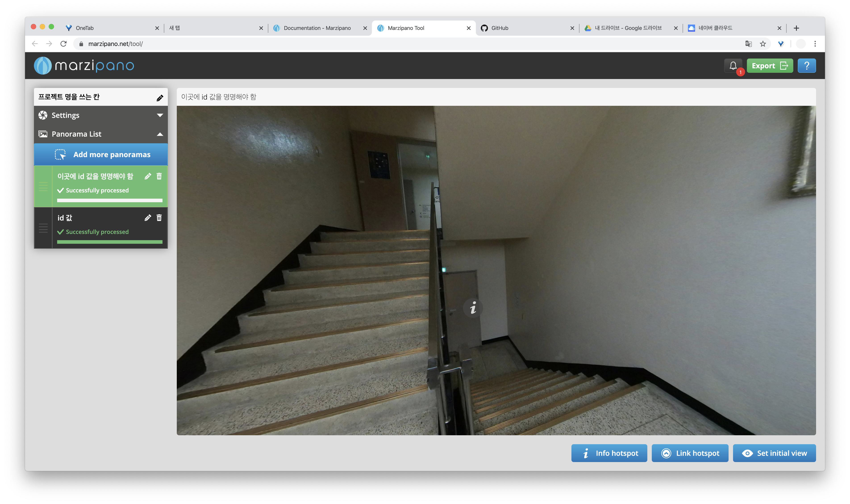This screenshot has width=850, height=504.
Task: Expand the Settings section
Action: [x=101, y=115]
